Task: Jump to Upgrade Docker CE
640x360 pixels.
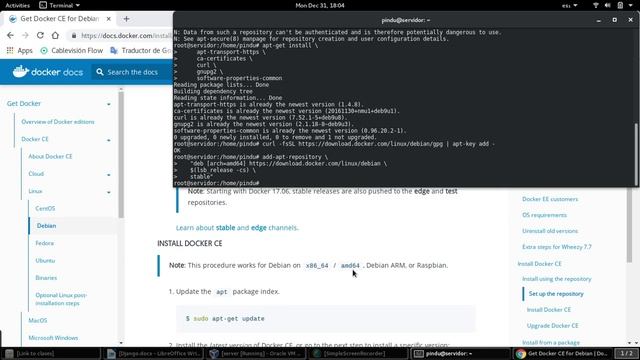Action: coord(552,325)
